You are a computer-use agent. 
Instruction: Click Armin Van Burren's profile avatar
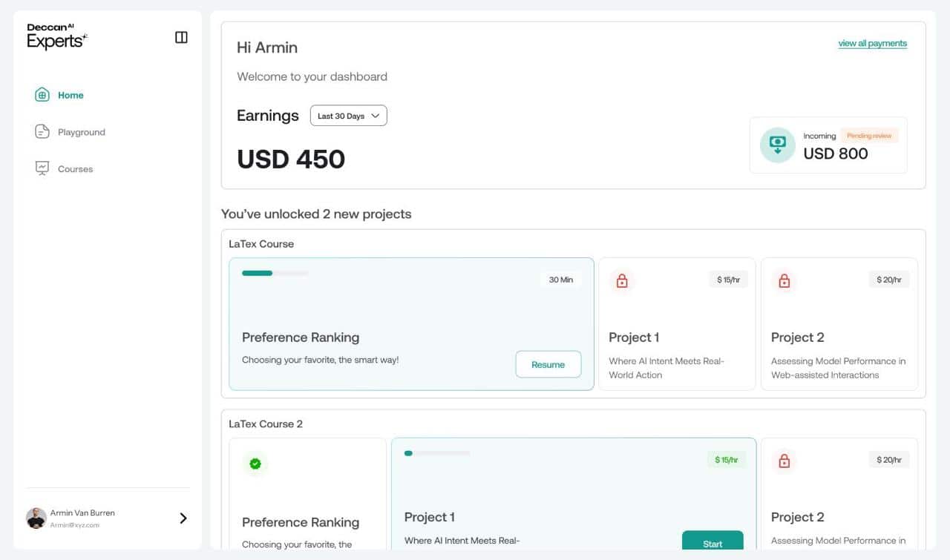pyautogui.click(x=36, y=518)
